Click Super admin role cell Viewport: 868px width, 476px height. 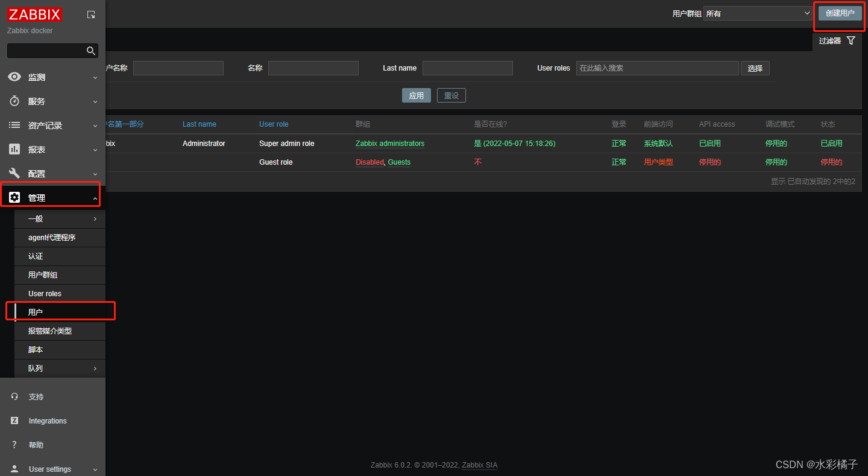pos(287,144)
